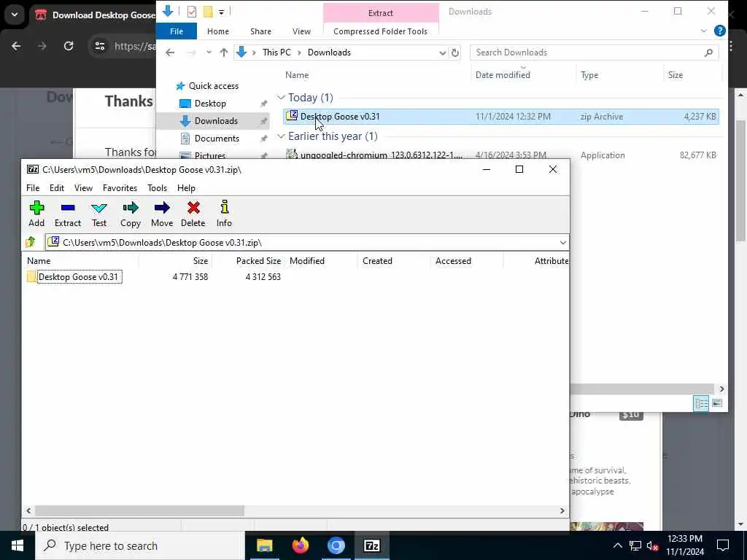
Task: Sort Explorer by Date modified column
Action: pyautogui.click(x=503, y=75)
